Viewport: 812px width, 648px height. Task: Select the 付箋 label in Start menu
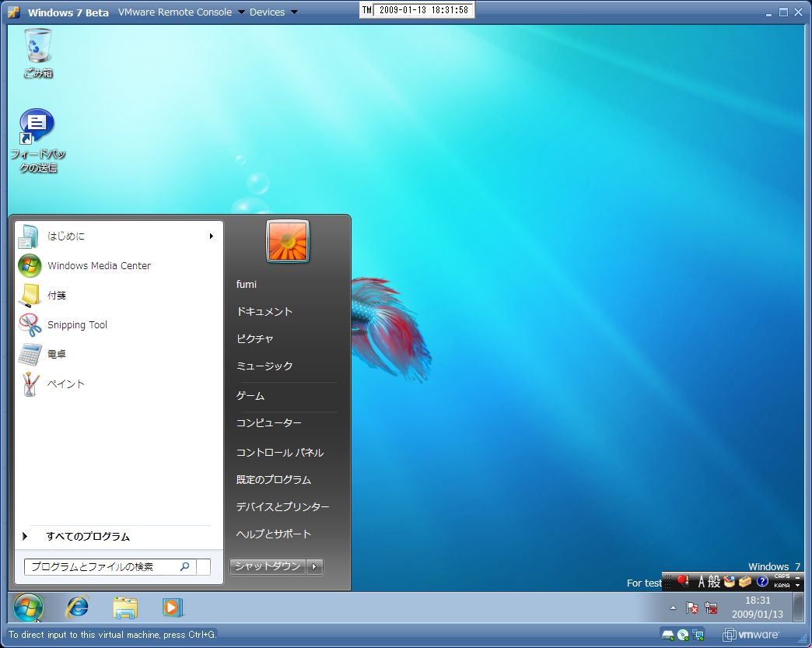click(57, 296)
